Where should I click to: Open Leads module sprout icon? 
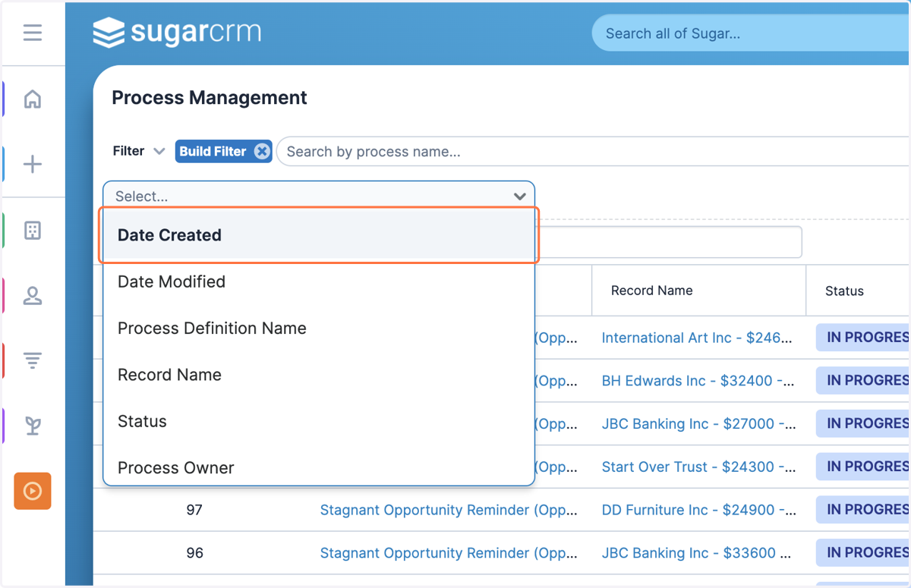coord(33,426)
